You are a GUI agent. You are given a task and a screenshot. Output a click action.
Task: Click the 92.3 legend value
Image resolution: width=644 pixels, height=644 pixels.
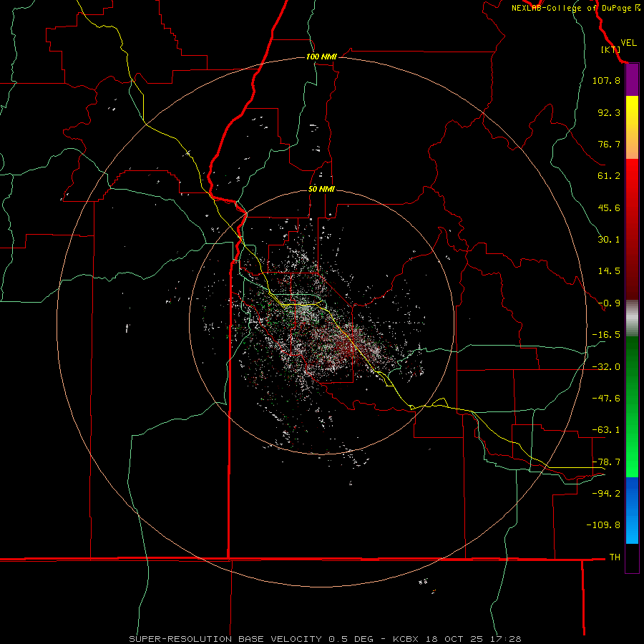point(609,112)
